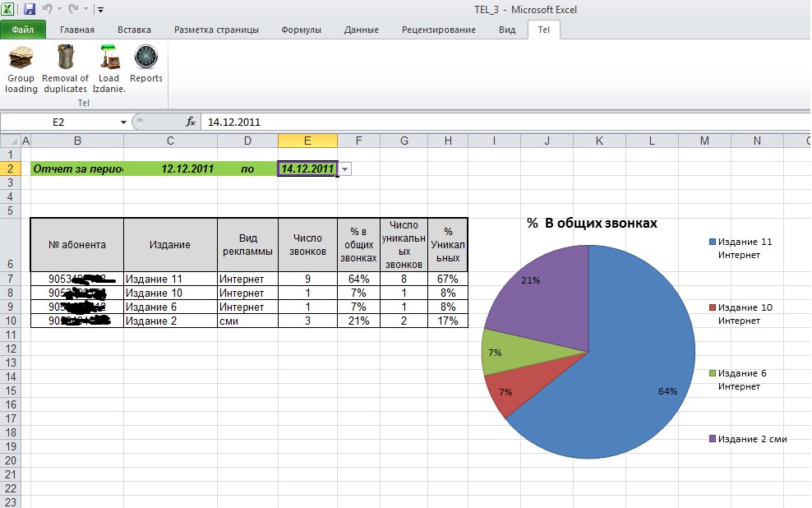The image size is (812, 508).
Task: Select cell E2 with 14.12.2011
Action: point(307,169)
